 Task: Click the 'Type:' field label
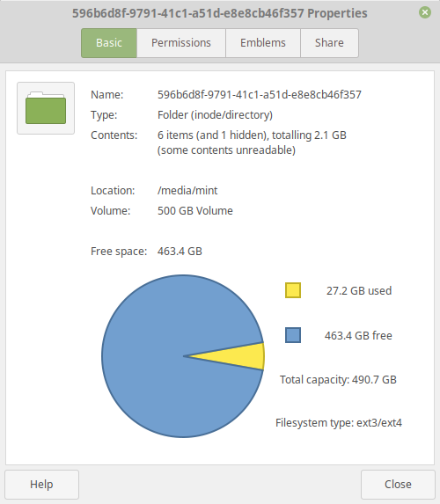104,115
